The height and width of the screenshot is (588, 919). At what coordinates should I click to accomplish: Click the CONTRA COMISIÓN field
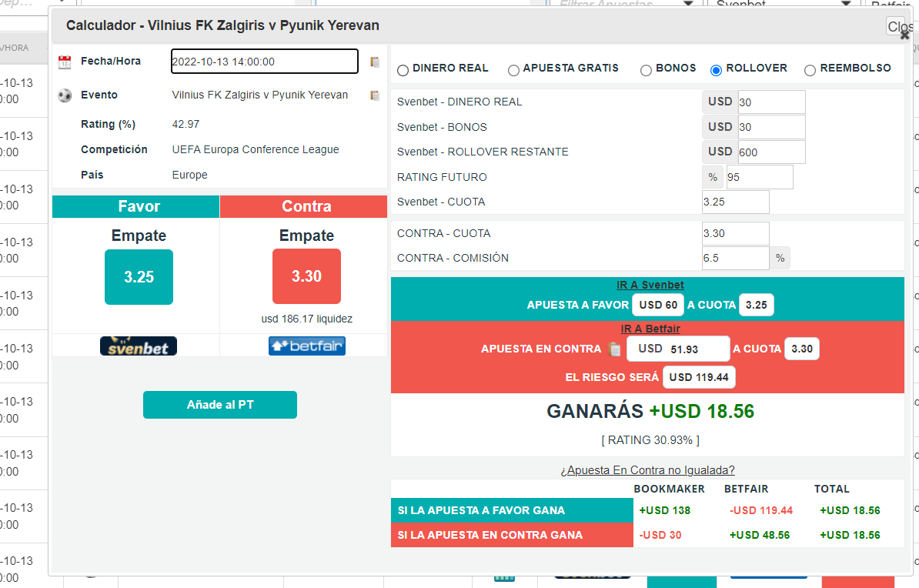(x=736, y=258)
